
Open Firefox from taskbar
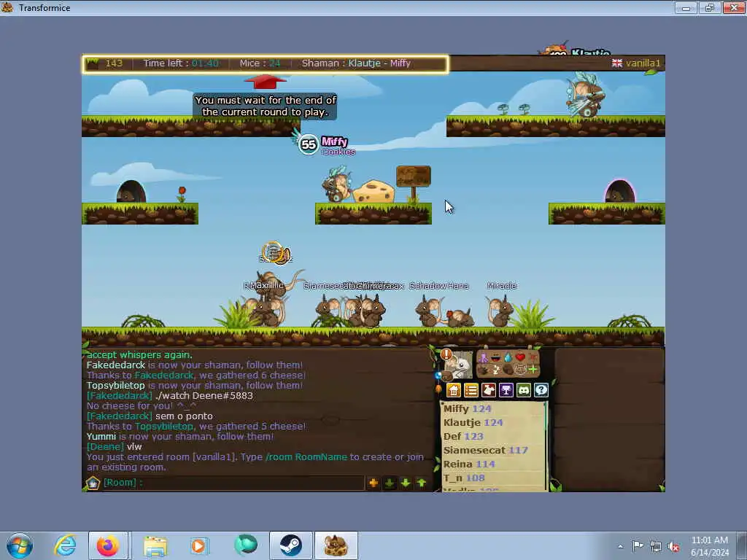click(108, 545)
